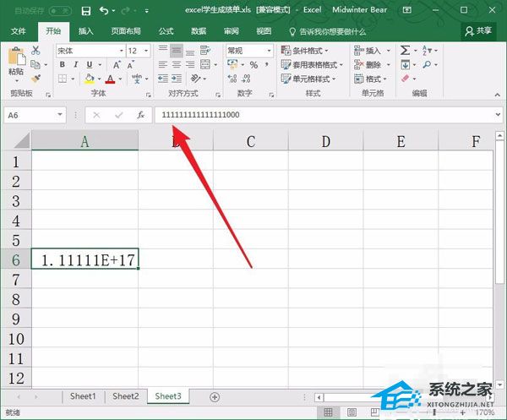
Task: Click the Format Painter brush icon
Action: click(x=35, y=79)
